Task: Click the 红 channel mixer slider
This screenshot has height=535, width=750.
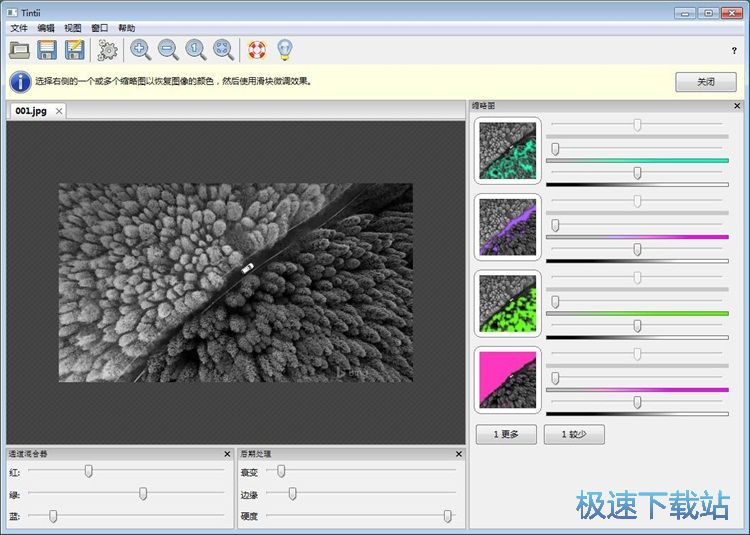Action: pos(89,471)
